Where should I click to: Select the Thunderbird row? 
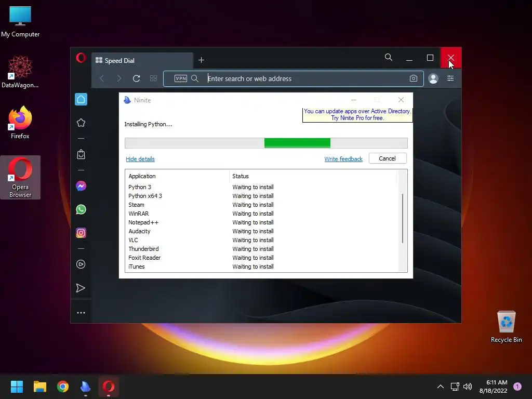tap(261, 249)
